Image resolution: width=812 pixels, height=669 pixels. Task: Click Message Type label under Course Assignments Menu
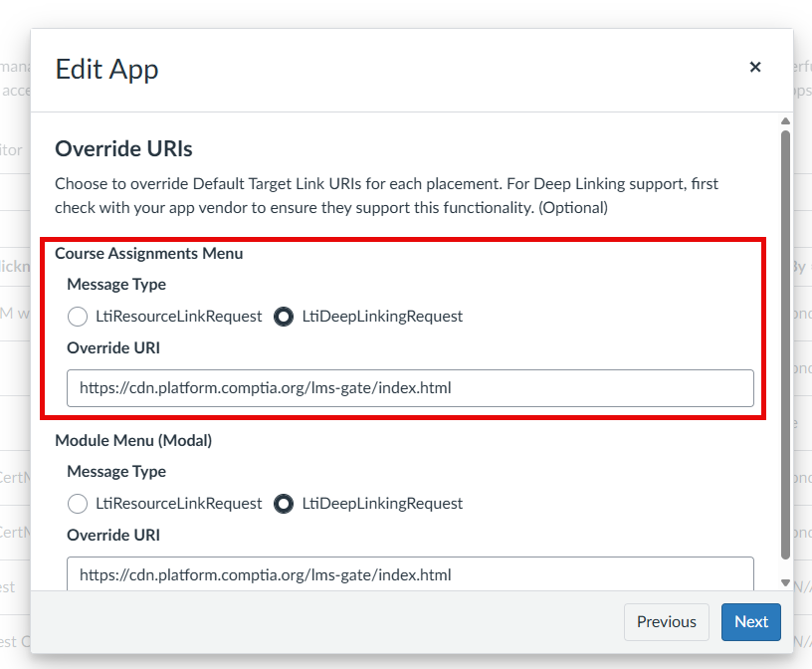[x=116, y=285]
